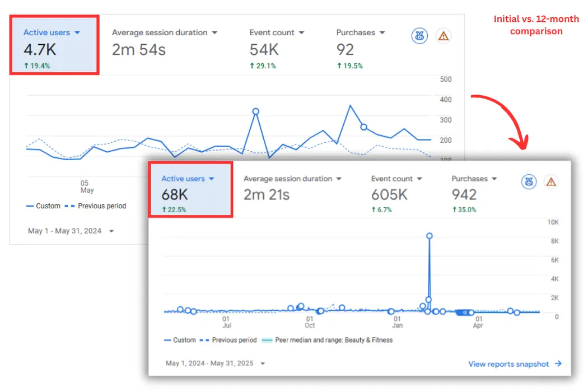
Task: Expand the Event count dropdown on 12-month report
Action: [x=421, y=178]
